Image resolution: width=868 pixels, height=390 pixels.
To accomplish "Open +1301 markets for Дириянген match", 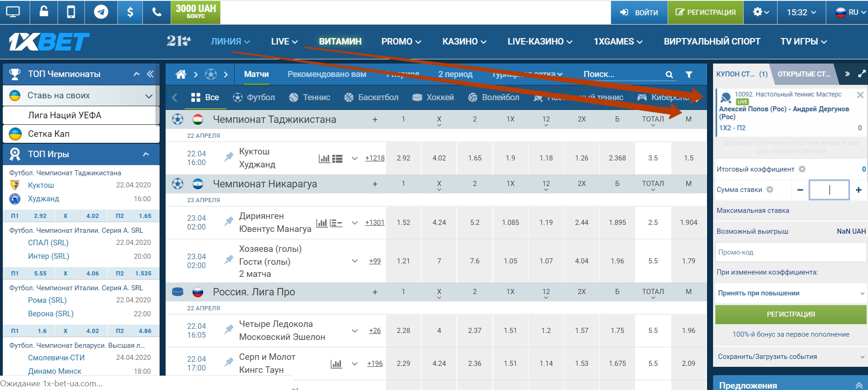I will 375,223.
